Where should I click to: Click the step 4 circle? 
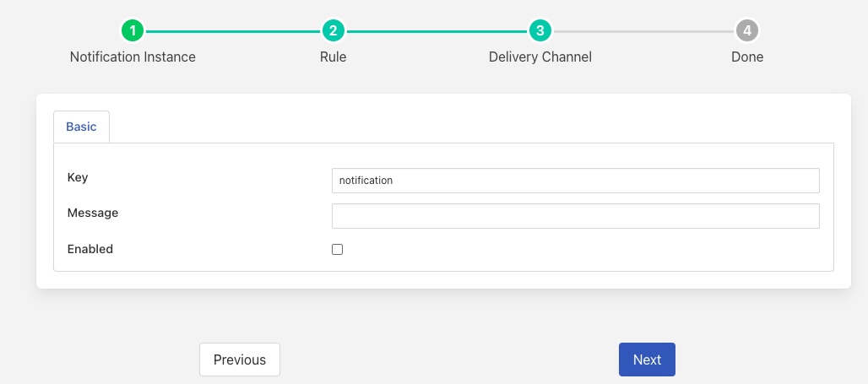click(x=747, y=31)
